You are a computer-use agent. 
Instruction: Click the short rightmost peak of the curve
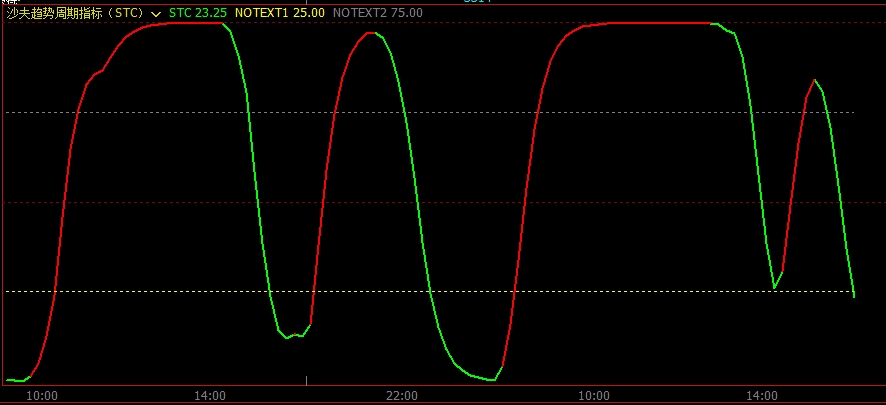[x=815, y=80]
